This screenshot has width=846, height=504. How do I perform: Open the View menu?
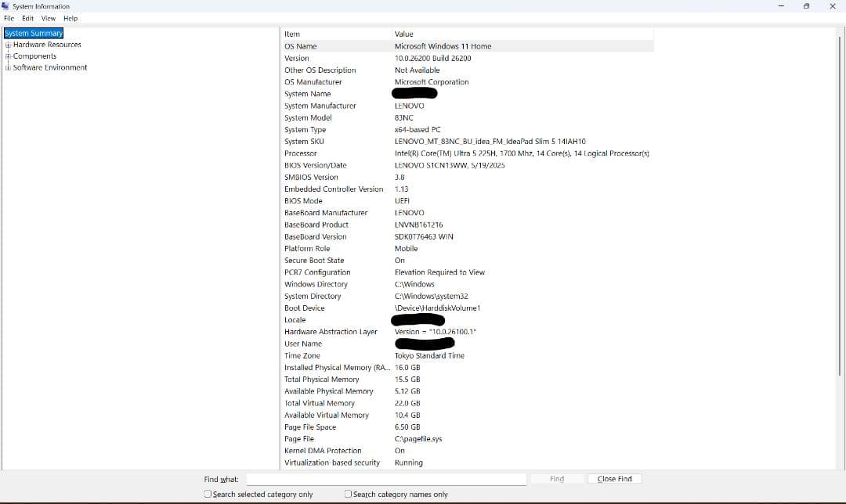(48, 18)
